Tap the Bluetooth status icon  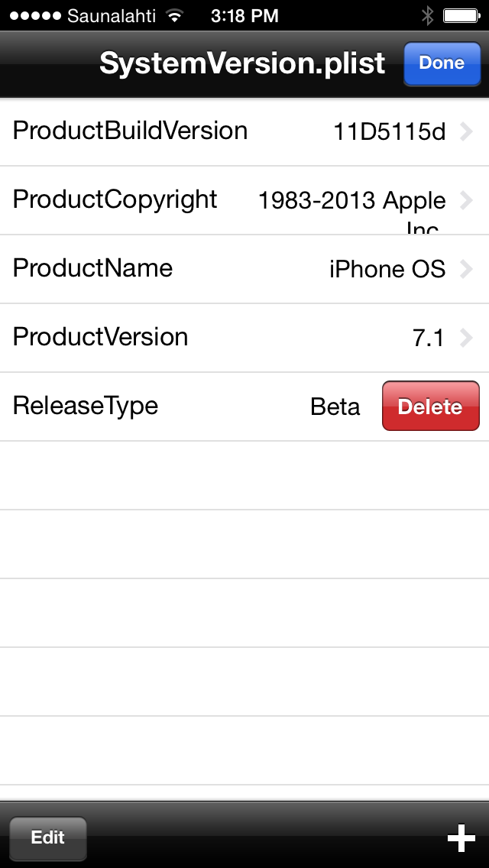[428, 15]
